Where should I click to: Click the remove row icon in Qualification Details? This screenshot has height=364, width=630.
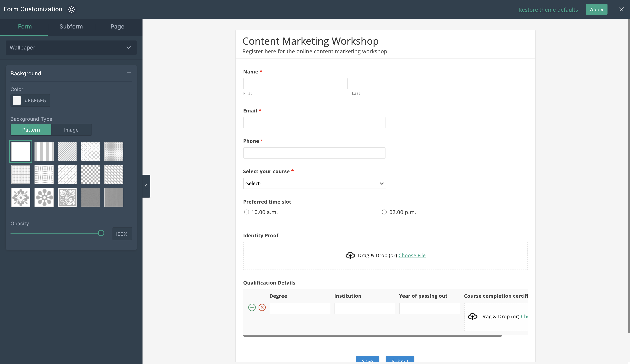pyautogui.click(x=262, y=307)
